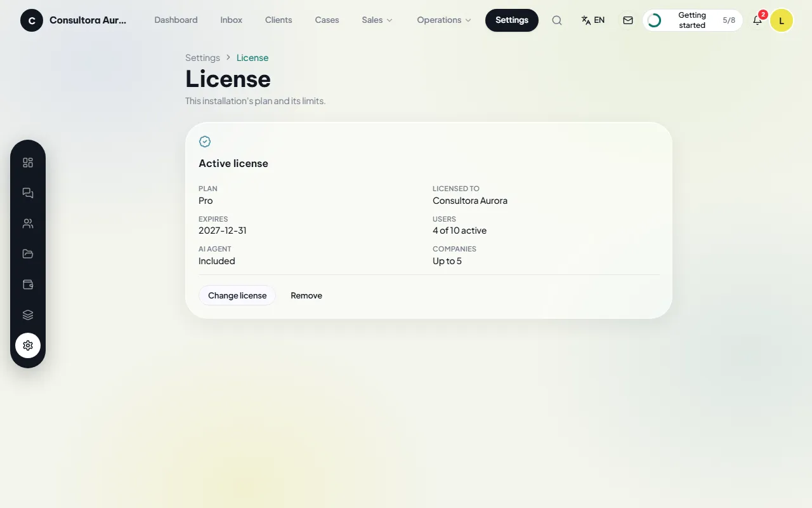Open the Getting started 5/8 progress
This screenshot has height=508, width=812.
693,20
